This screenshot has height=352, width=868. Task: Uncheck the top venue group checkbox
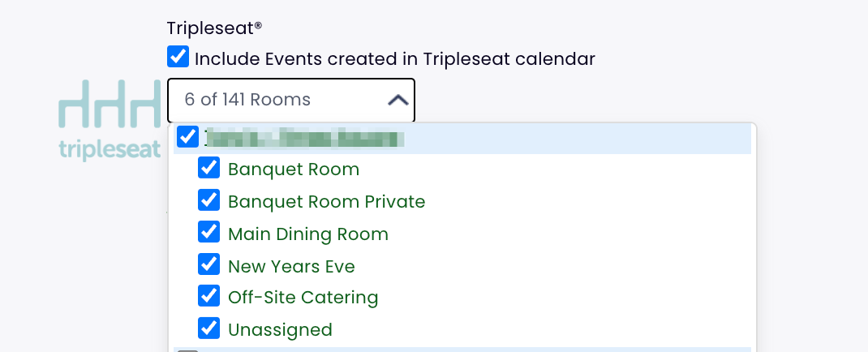point(187,136)
